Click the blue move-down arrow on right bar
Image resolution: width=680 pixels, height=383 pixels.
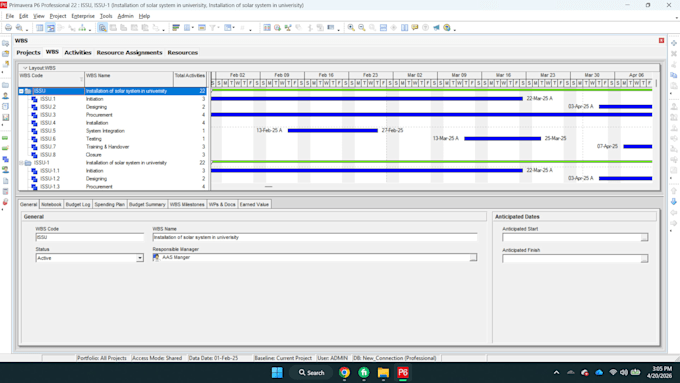coord(674,202)
